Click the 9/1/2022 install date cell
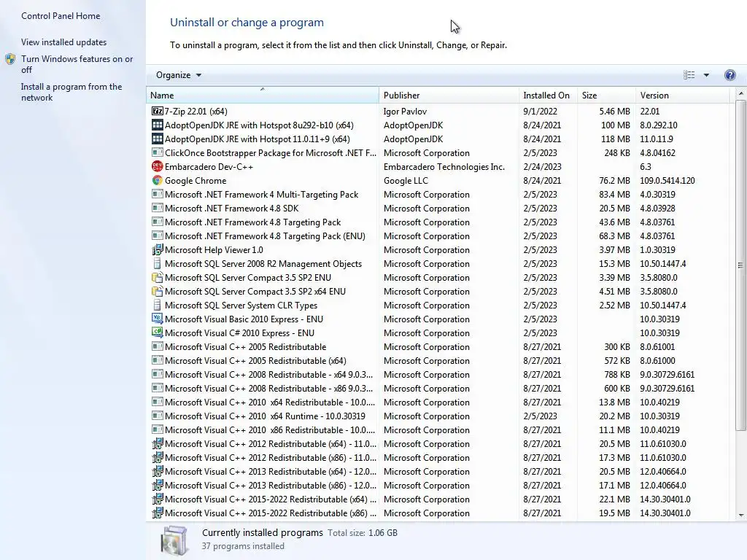 click(x=541, y=111)
